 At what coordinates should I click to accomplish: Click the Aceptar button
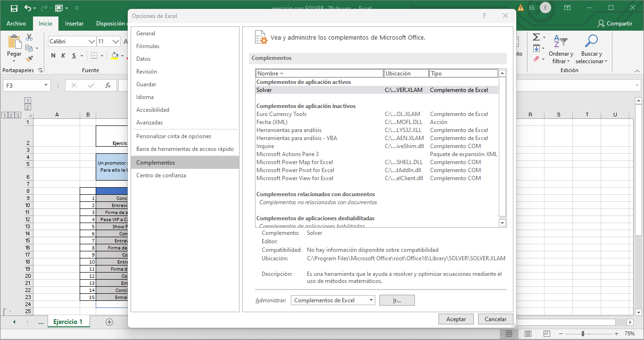tap(456, 319)
